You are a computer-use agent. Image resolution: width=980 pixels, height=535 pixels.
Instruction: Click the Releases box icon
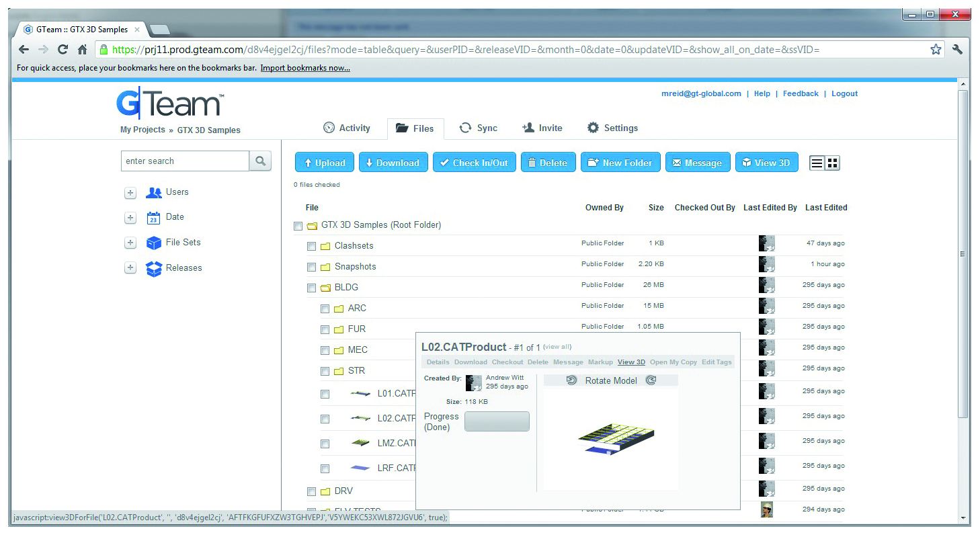click(154, 268)
